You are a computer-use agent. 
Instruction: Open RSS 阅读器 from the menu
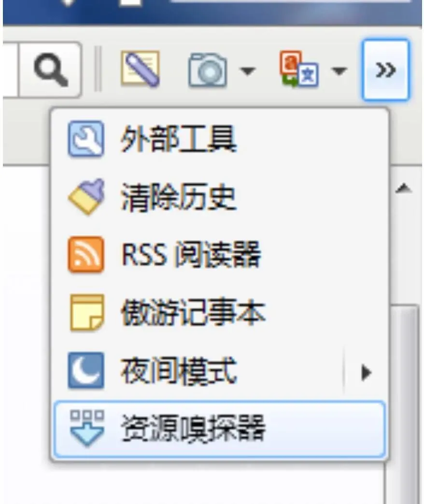coord(220,254)
